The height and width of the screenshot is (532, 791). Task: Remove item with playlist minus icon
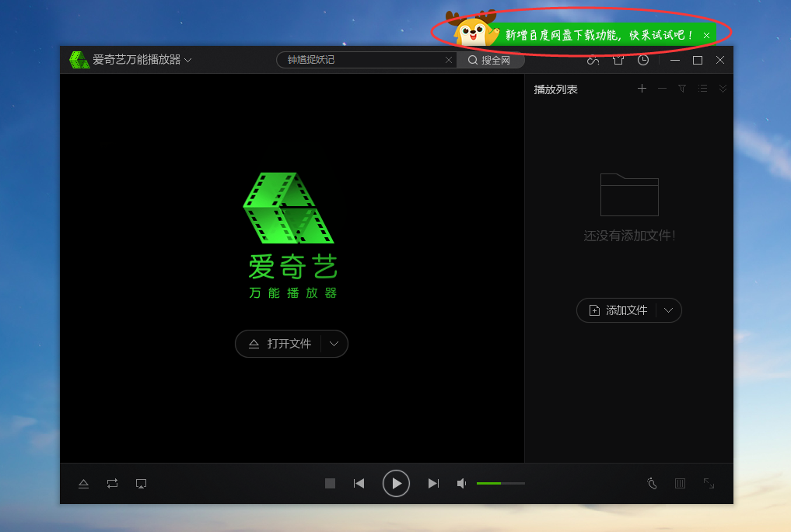point(662,89)
